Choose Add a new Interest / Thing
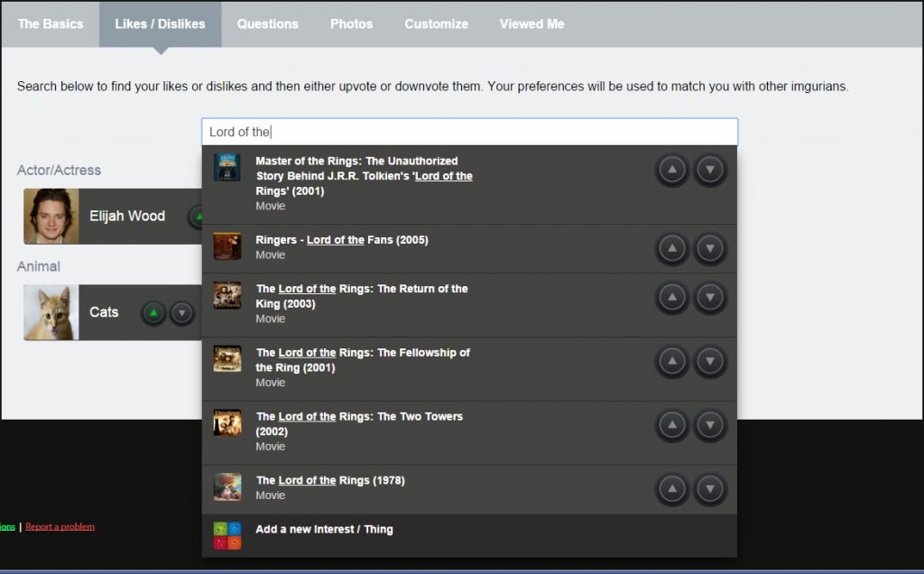924x574 pixels. pos(469,536)
